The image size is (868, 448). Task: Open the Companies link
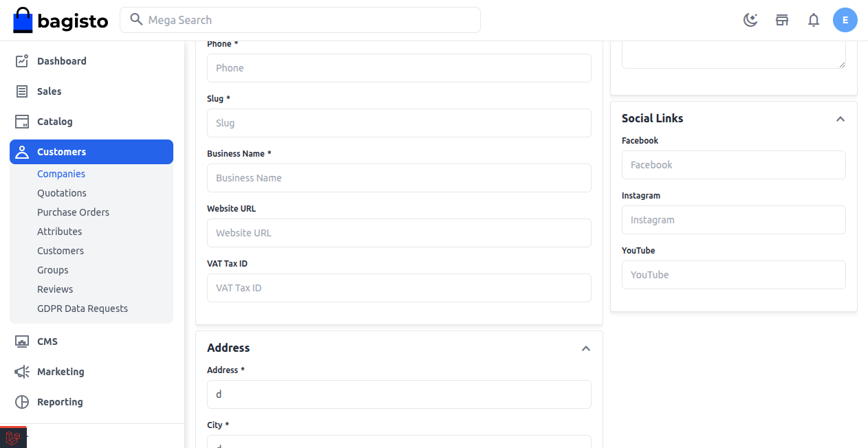pyautogui.click(x=61, y=173)
